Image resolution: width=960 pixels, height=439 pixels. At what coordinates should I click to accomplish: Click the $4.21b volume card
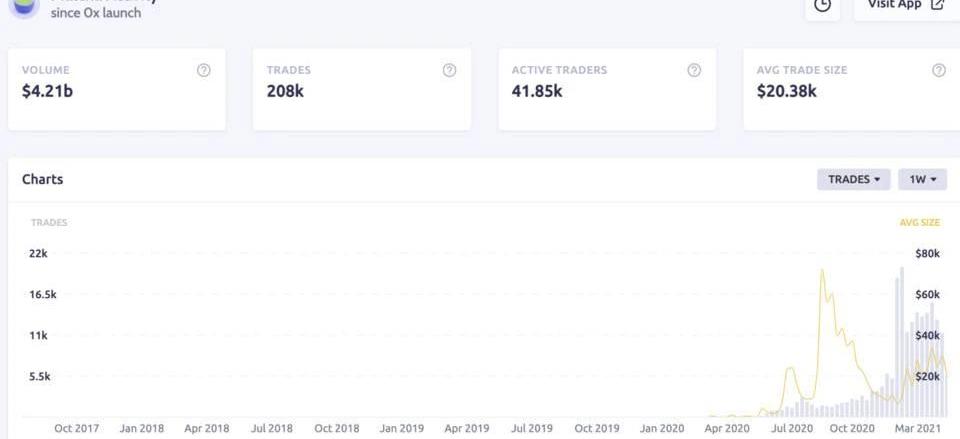pyautogui.click(x=117, y=89)
